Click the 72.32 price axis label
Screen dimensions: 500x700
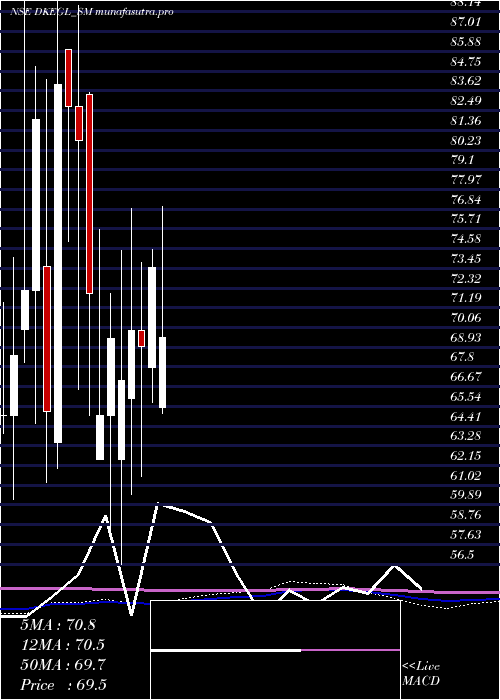coord(466,278)
